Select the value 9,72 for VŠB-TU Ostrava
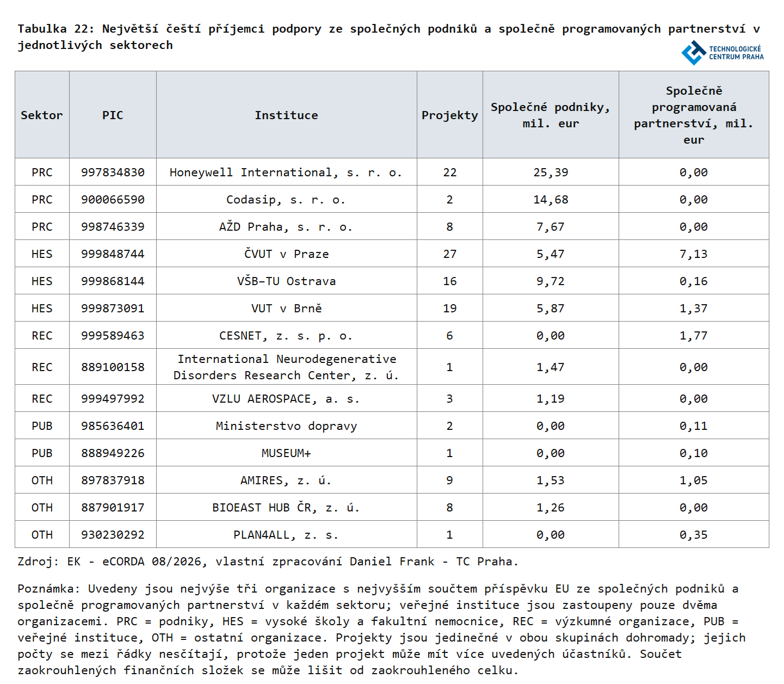The image size is (784, 684). point(551,281)
